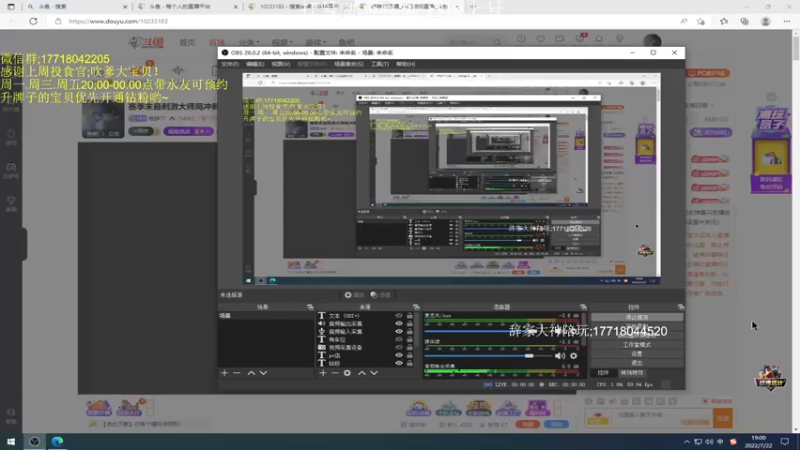Open the OBS 工具(T) menu
The width and height of the screenshot is (800, 450).
380,64
